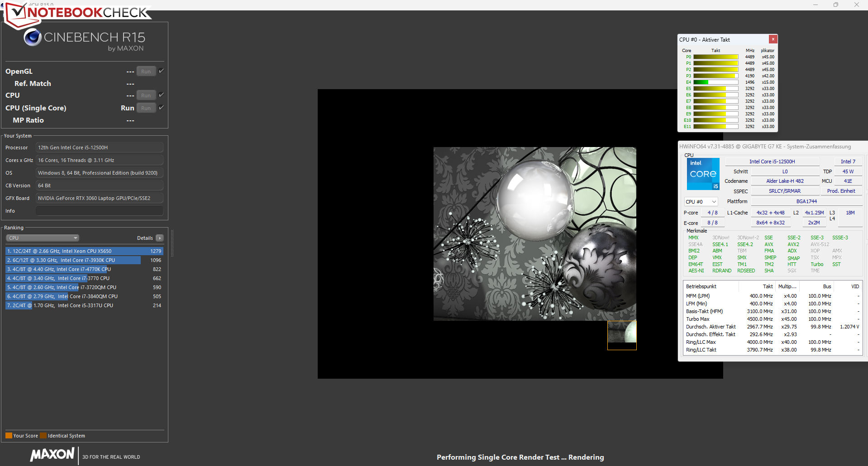Click the Intel Core i5 badge in HWiNFO

(x=703, y=174)
